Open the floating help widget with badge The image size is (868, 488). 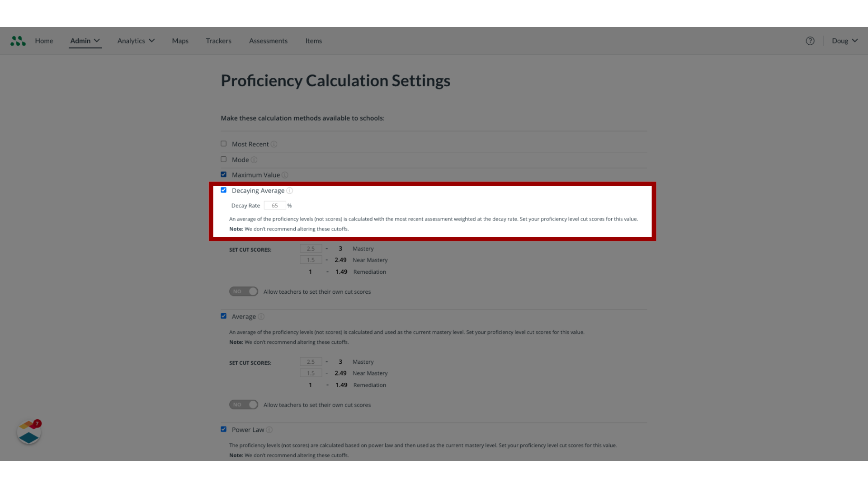pyautogui.click(x=29, y=433)
